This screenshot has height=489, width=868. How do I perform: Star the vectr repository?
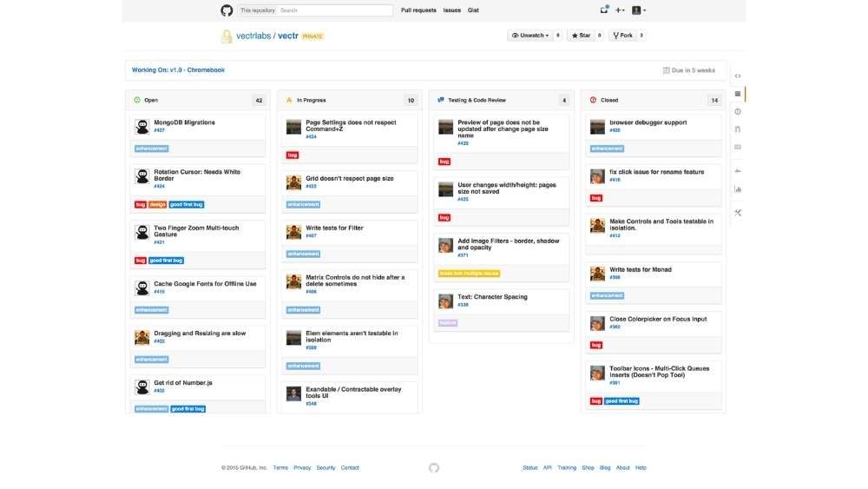point(581,36)
